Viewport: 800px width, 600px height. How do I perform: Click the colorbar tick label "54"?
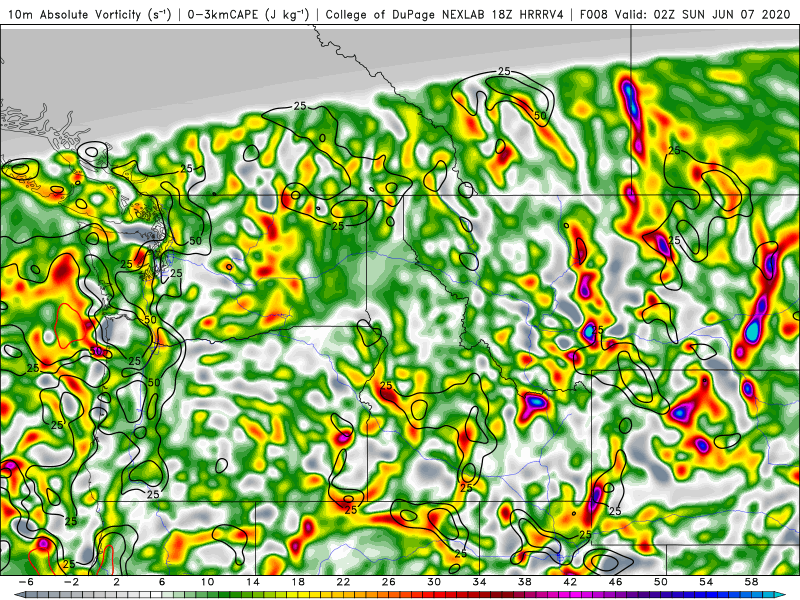tap(706, 582)
